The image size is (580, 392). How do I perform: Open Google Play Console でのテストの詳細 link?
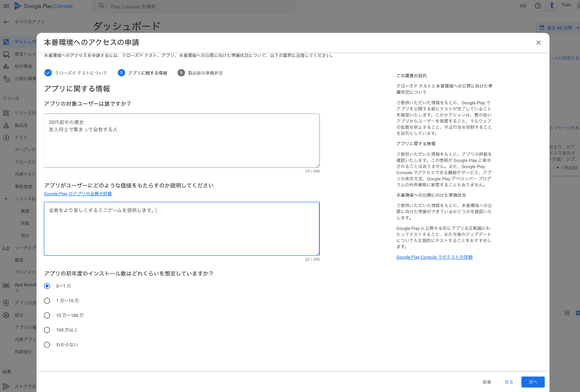434,257
